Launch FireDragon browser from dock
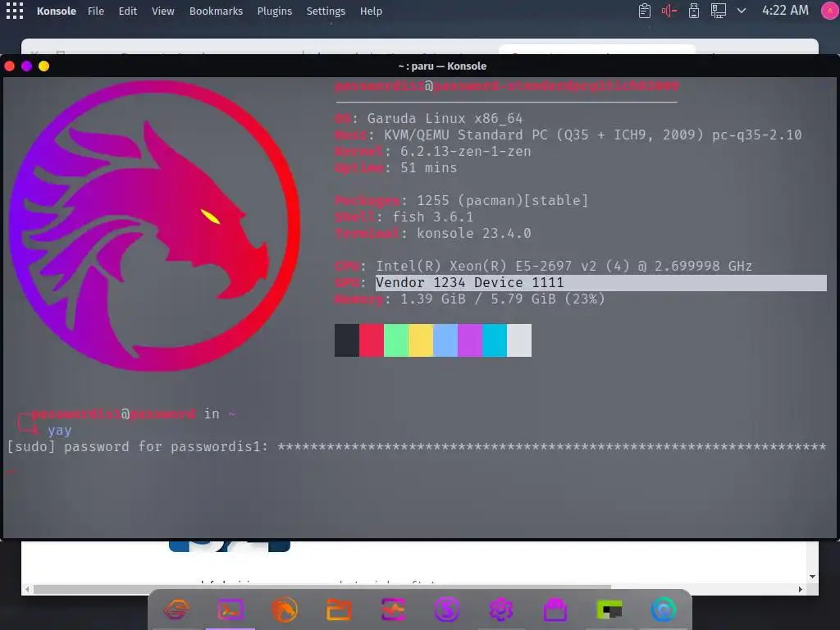The height and width of the screenshot is (630, 840). (x=285, y=609)
